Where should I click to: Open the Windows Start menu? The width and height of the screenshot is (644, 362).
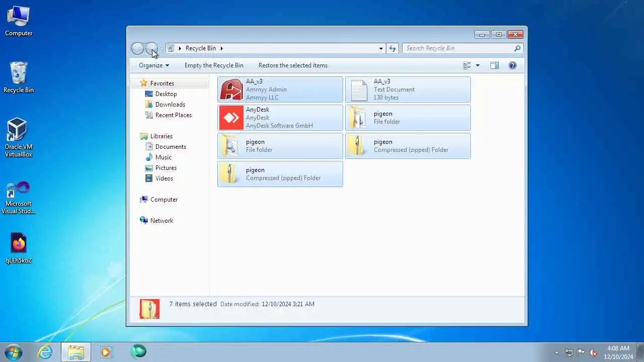(x=14, y=351)
